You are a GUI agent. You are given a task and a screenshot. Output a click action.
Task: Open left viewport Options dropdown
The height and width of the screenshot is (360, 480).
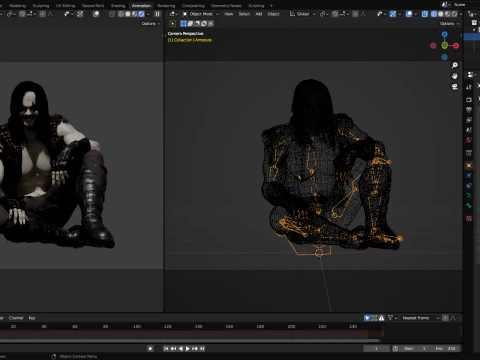[151, 24]
